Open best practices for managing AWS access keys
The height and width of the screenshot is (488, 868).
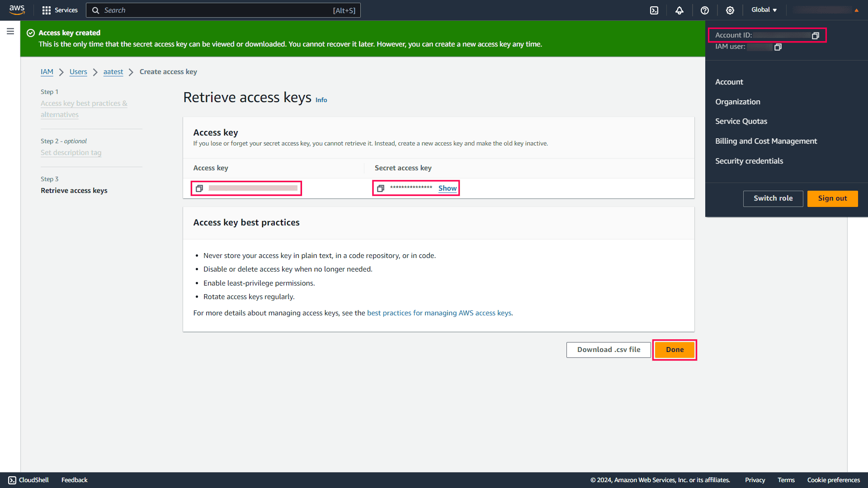pos(439,313)
